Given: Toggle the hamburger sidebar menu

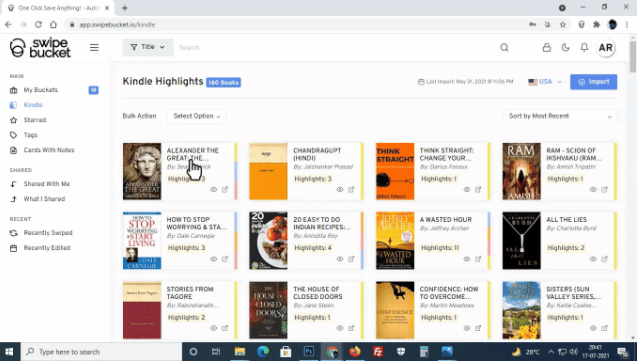Looking at the screenshot, I should click(94, 48).
